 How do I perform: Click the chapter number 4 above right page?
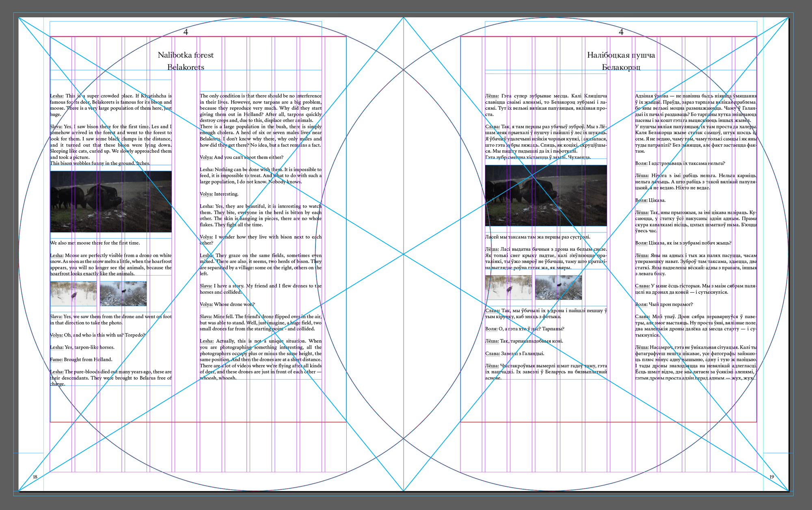click(621, 32)
